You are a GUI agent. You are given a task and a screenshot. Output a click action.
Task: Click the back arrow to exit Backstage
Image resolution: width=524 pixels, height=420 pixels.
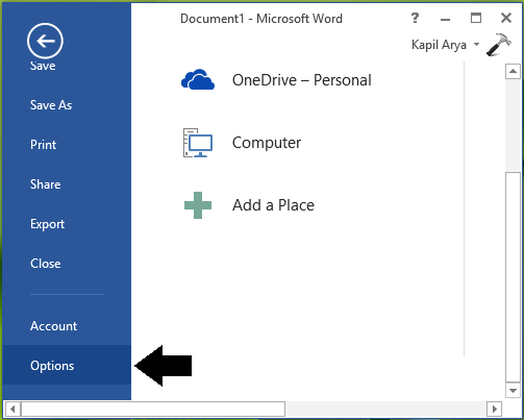45,42
